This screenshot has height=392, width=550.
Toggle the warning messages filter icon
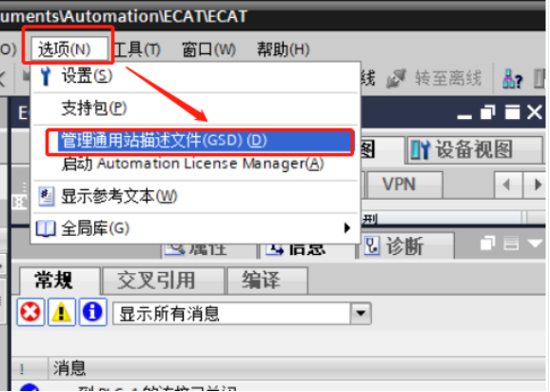coord(62,312)
